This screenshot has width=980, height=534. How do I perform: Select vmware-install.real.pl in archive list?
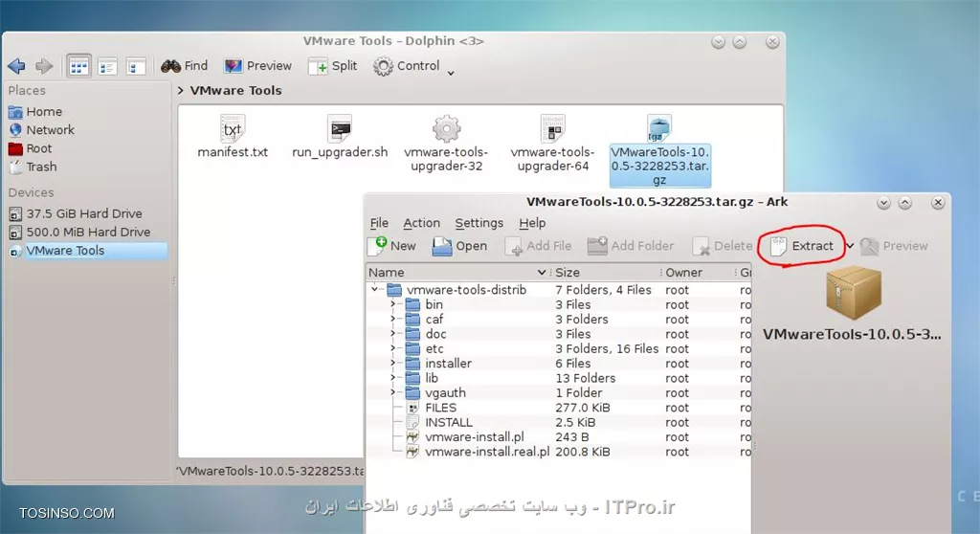pyautogui.click(x=487, y=452)
